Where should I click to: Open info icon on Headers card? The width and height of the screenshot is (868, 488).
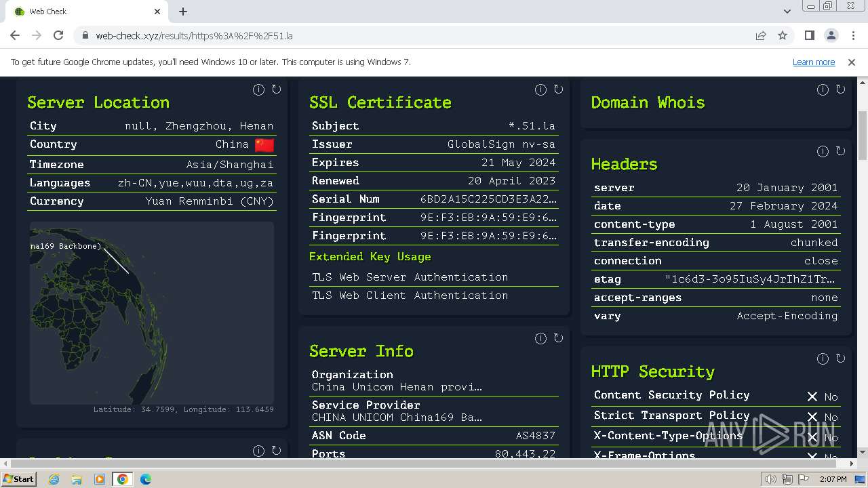point(823,151)
